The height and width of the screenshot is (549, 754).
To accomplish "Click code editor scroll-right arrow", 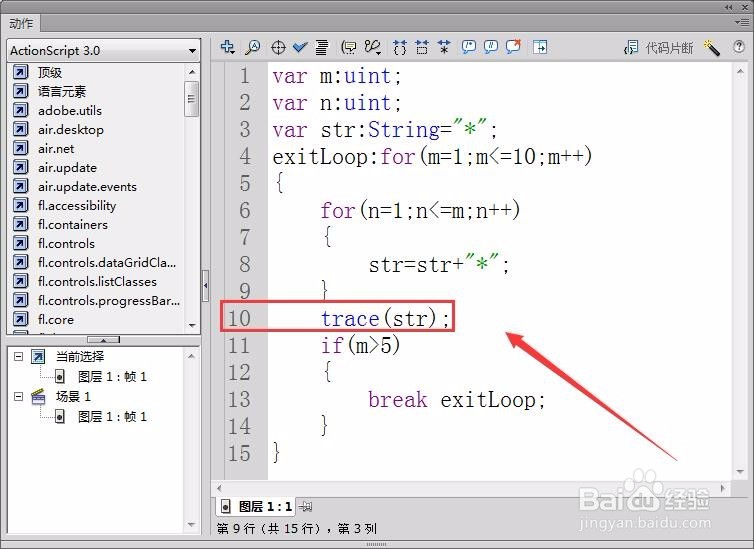I will pyautogui.click(x=722, y=488).
